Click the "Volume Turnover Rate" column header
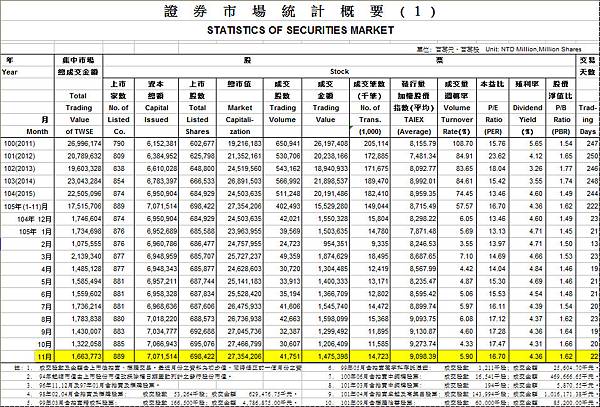Image resolution: width=600 pixels, height=407 pixels. pyautogui.click(x=457, y=119)
